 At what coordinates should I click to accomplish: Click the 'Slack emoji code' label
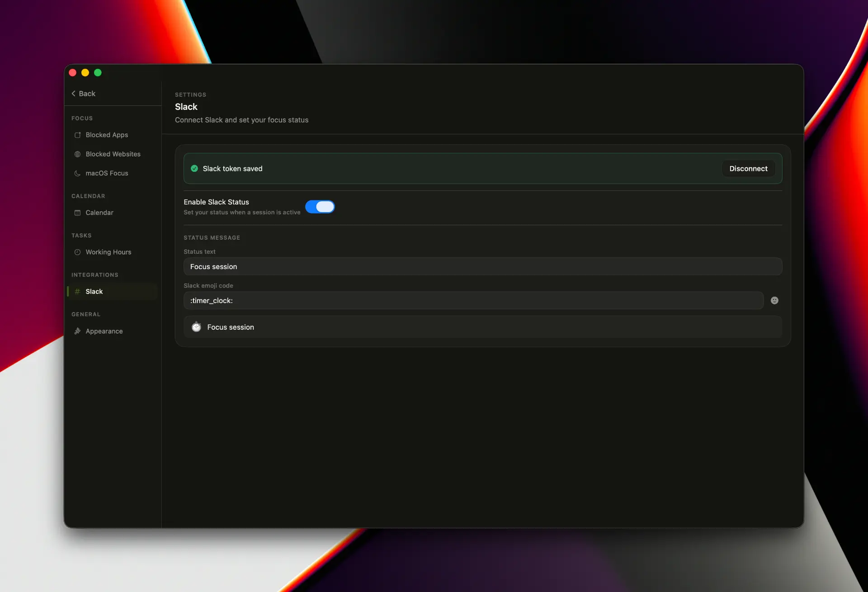coord(208,286)
